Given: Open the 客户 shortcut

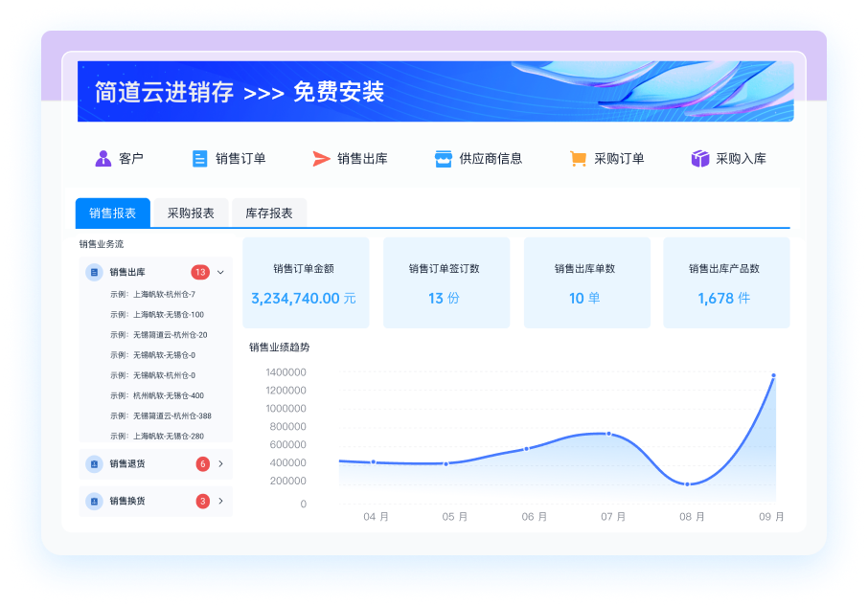Looking at the screenshot, I should (119, 159).
